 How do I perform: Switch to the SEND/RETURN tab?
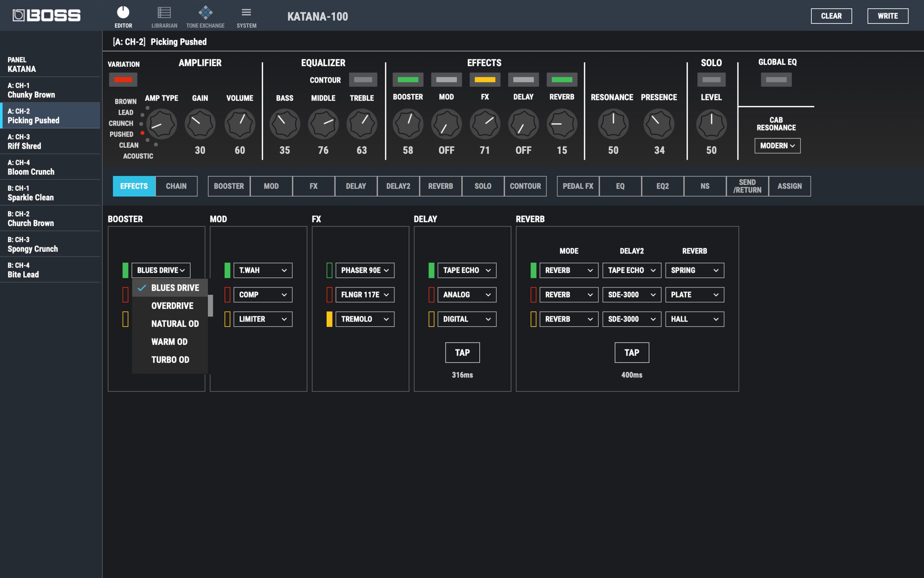[x=747, y=186]
